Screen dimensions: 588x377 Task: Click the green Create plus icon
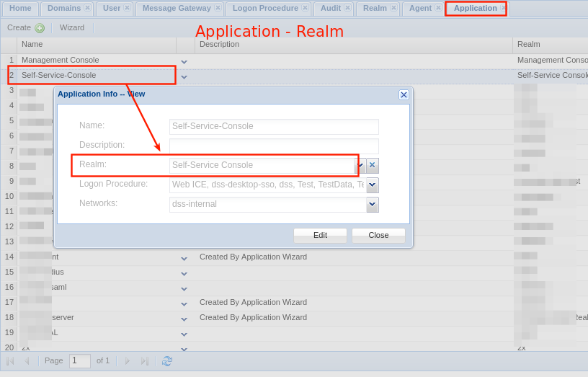click(40, 28)
